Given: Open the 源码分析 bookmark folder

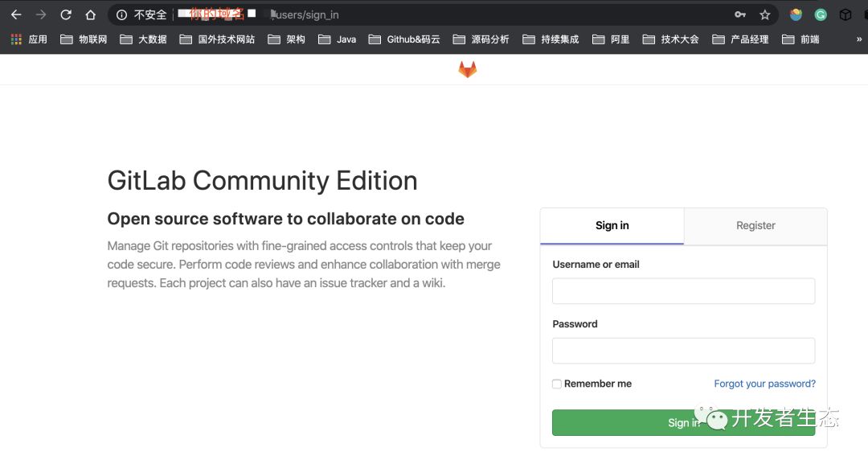Looking at the screenshot, I should click(x=481, y=39).
